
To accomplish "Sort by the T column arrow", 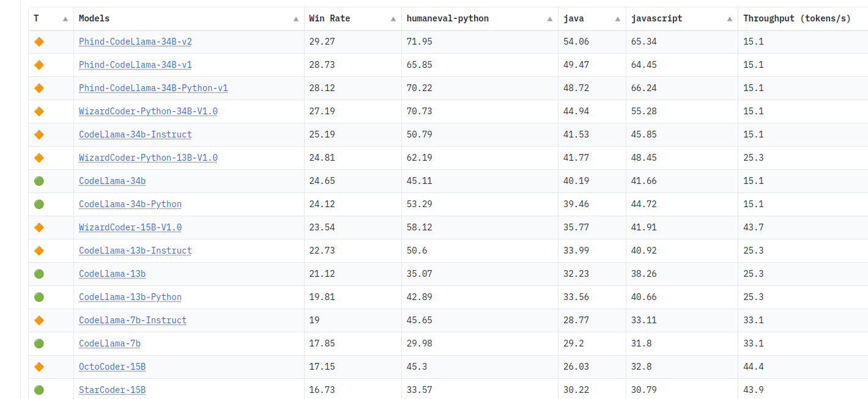I will [65, 19].
